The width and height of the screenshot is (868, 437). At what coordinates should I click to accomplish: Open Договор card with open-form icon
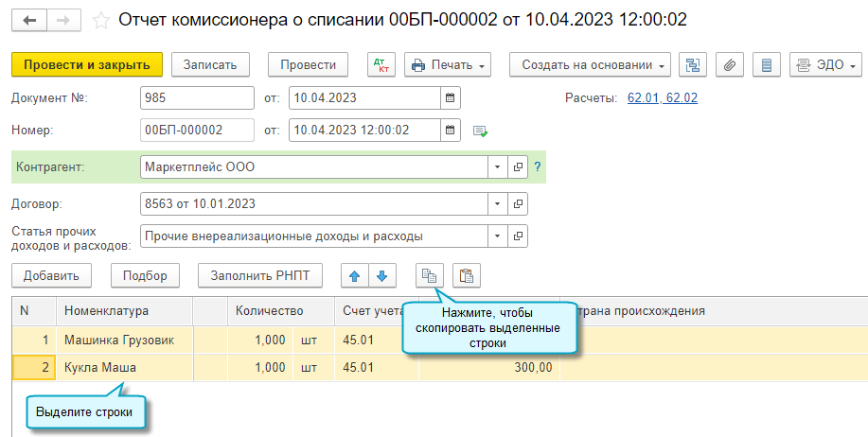518,204
